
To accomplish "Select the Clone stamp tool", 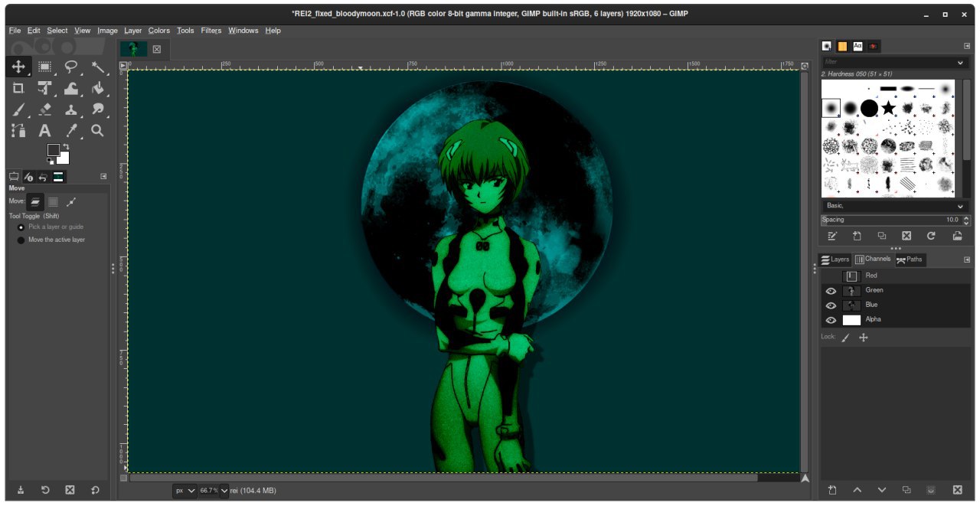I will pyautogui.click(x=71, y=109).
